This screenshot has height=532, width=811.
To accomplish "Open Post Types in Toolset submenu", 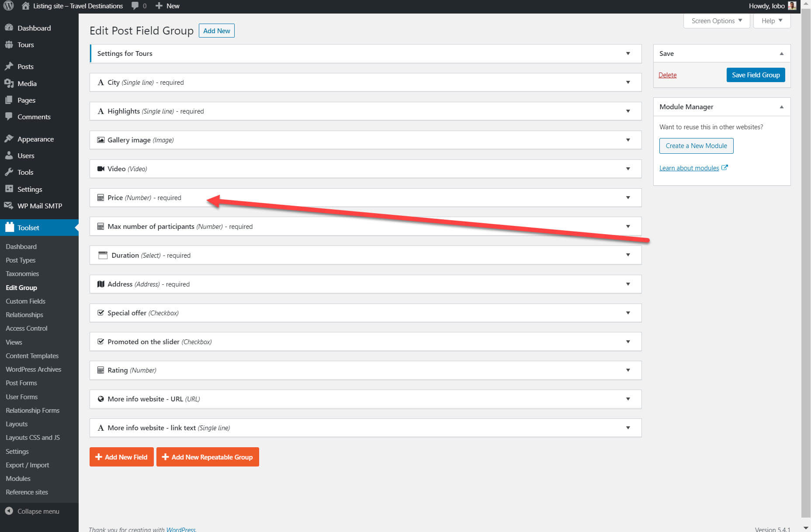I will [x=21, y=260].
